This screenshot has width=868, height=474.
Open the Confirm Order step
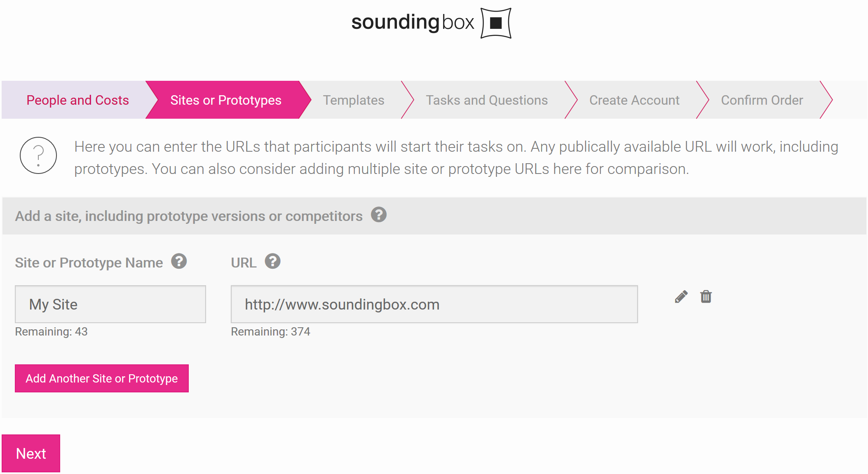tap(762, 100)
